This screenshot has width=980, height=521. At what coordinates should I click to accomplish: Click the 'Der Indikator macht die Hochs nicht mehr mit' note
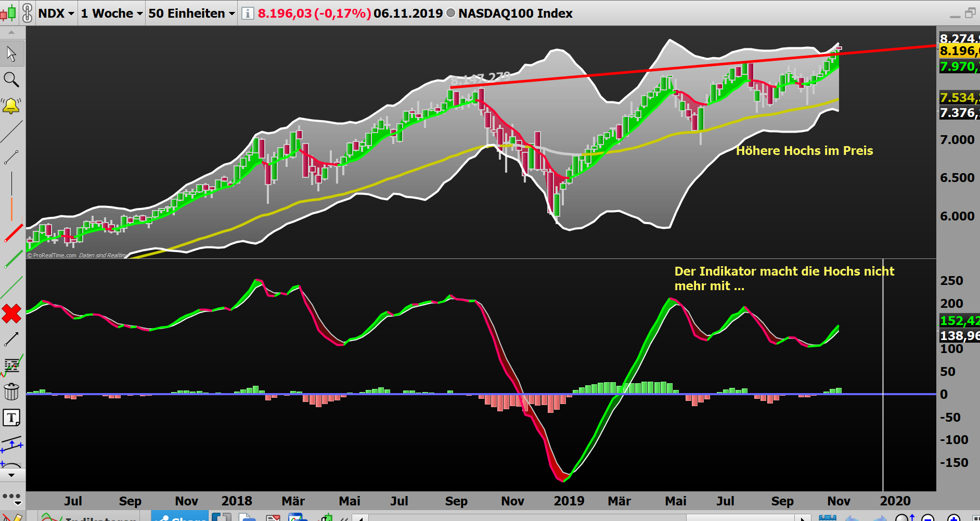coord(784,279)
